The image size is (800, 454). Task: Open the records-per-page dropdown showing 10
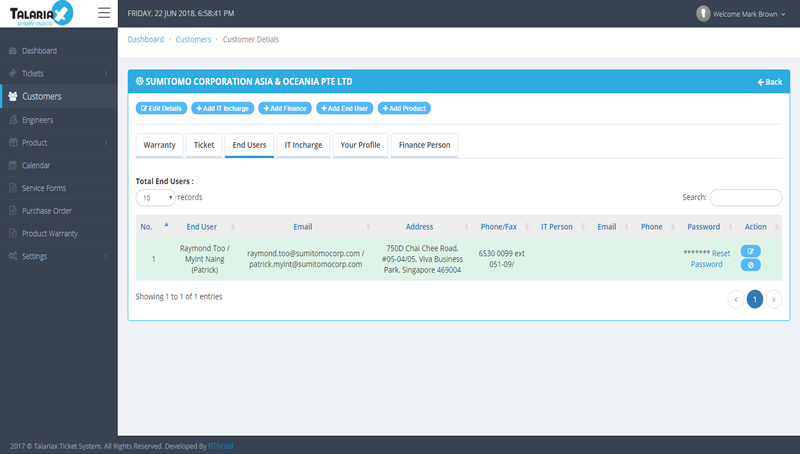click(x=155, y=198)
